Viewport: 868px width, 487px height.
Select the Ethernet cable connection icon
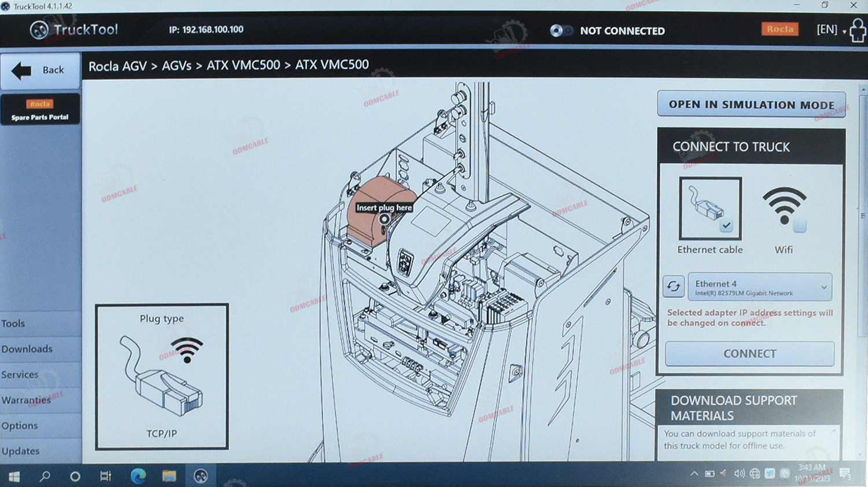coord(710,208)
